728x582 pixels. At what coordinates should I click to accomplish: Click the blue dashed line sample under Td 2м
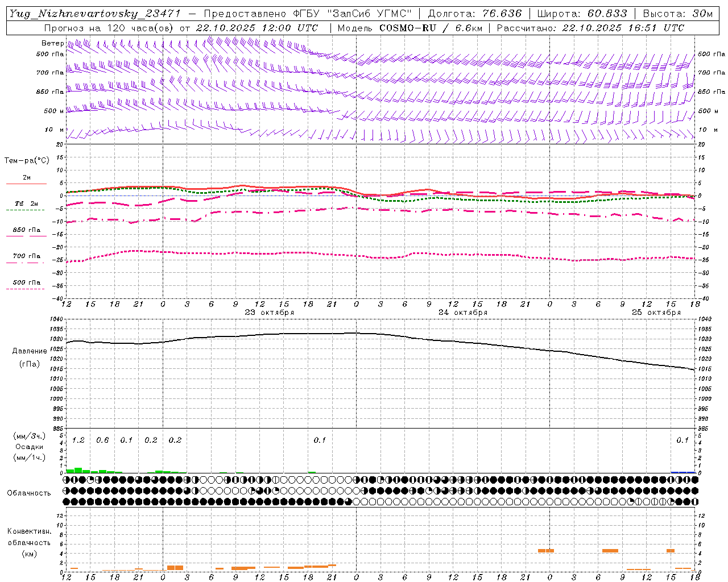pyautogui.click(x=26, y=210)
